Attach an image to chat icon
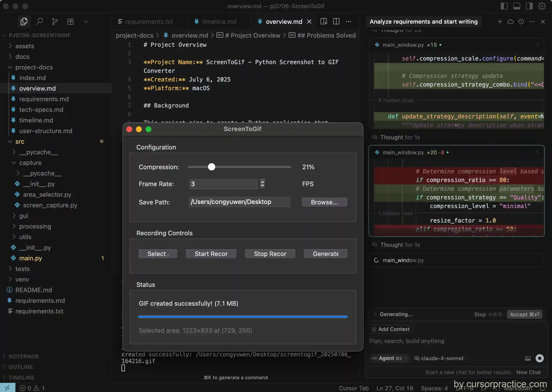This screenshot has width=552, height=392. (x=528, y=358)
